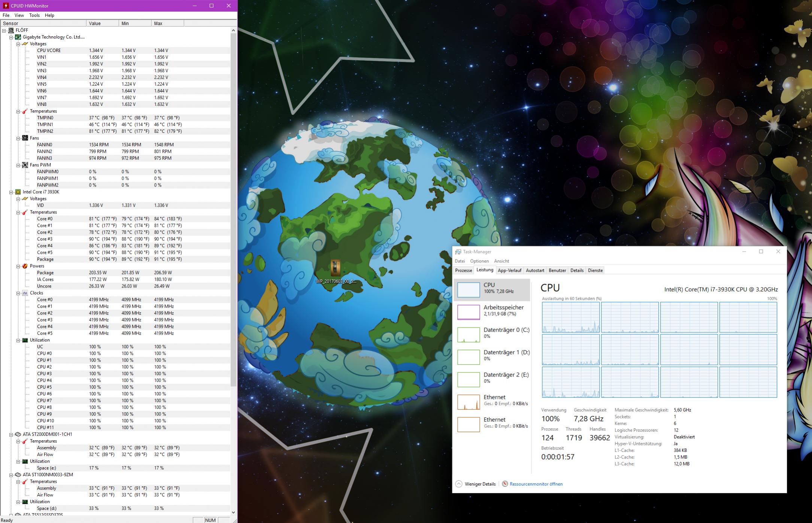Open the File menu in HWMonitor

click(6, 15)
